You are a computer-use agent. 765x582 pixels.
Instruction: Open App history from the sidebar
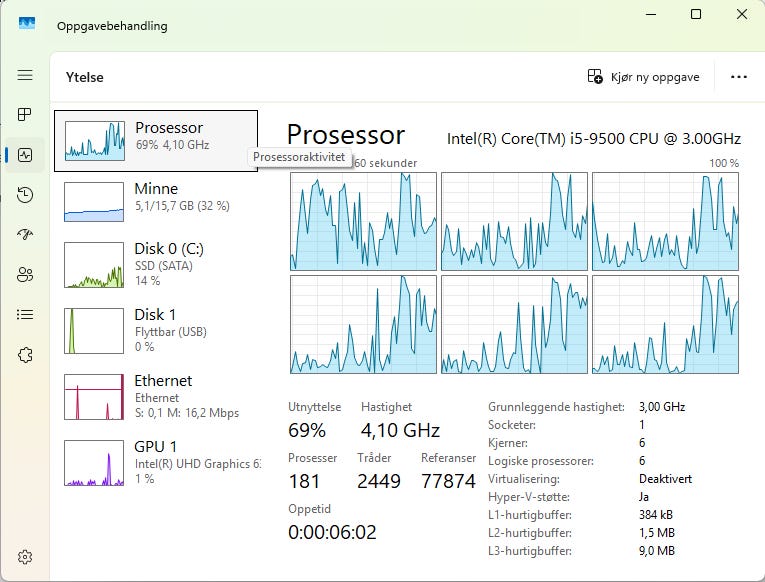point(25,195)
